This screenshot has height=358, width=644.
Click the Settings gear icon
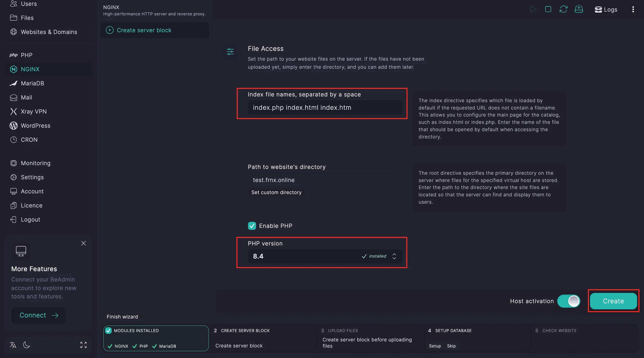coord(14,177)
